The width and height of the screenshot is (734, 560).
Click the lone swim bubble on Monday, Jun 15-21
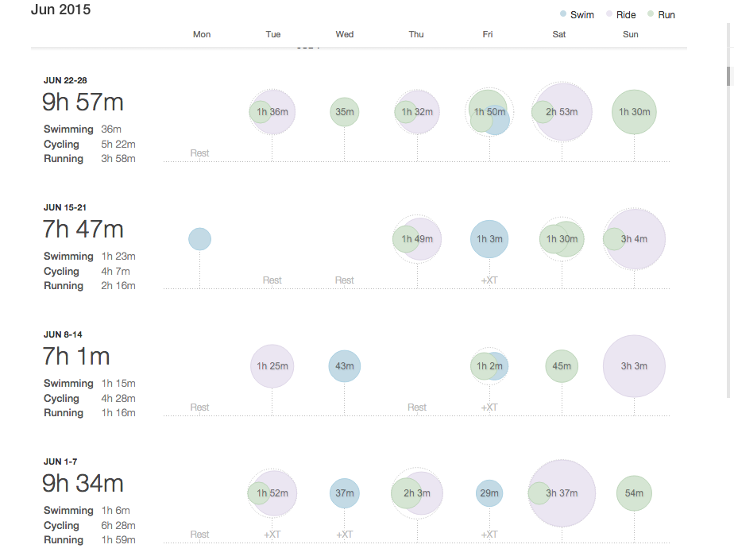(199, 239)
